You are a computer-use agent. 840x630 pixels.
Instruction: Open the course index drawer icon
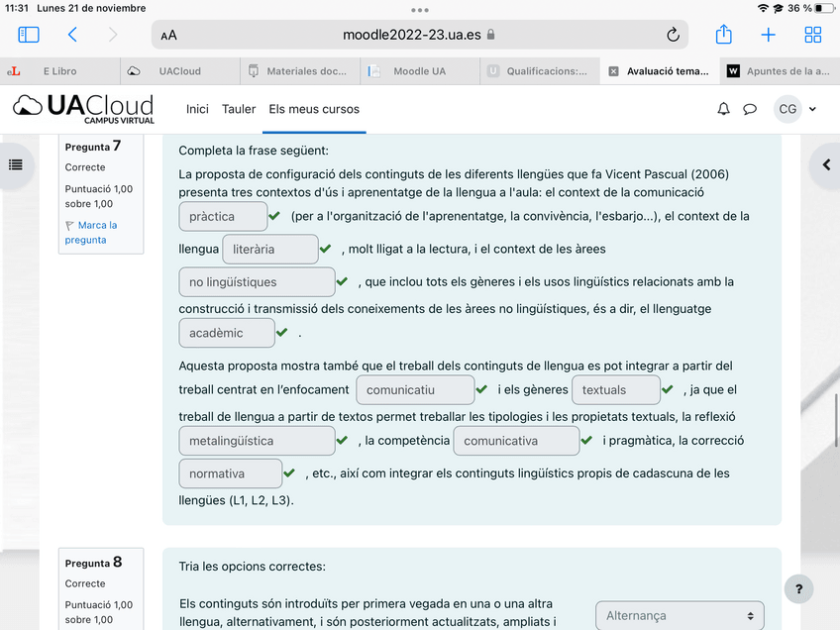pos(15,164)
